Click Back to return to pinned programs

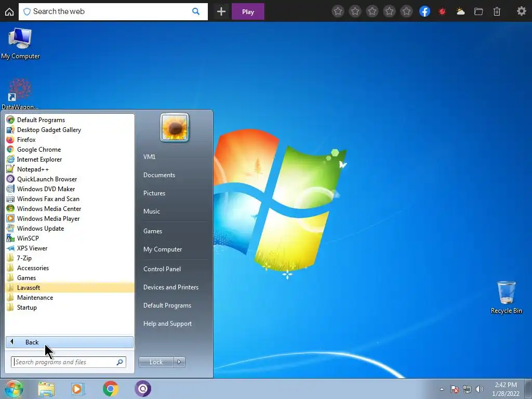pyautogui.click(x=70, y=342)
